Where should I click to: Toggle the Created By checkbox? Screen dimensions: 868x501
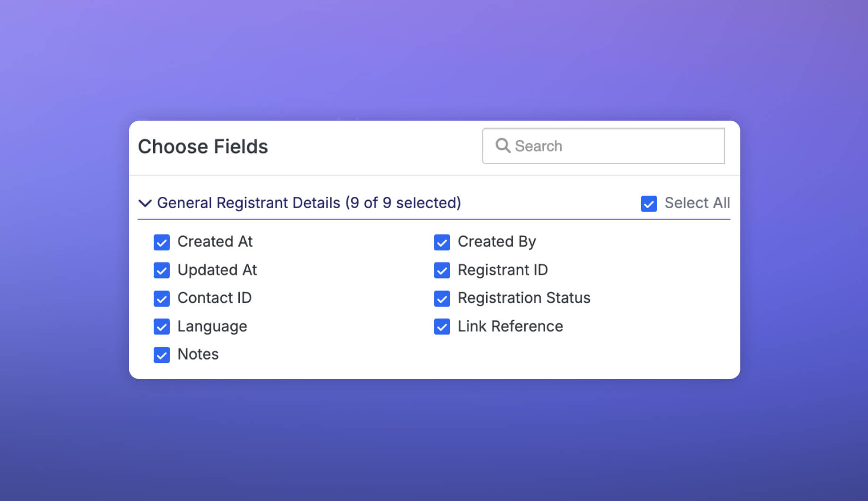coord(442,242)
